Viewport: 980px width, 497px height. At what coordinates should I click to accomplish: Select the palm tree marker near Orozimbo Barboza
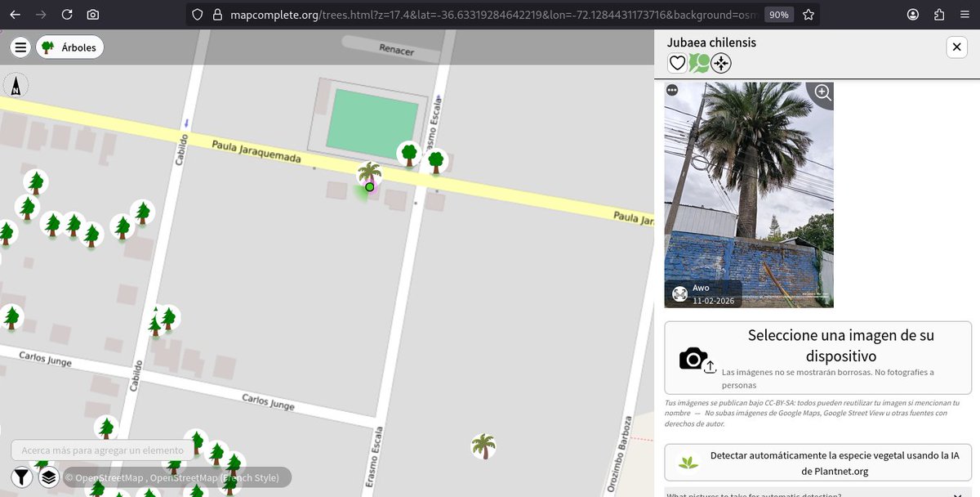pos(484,446)
